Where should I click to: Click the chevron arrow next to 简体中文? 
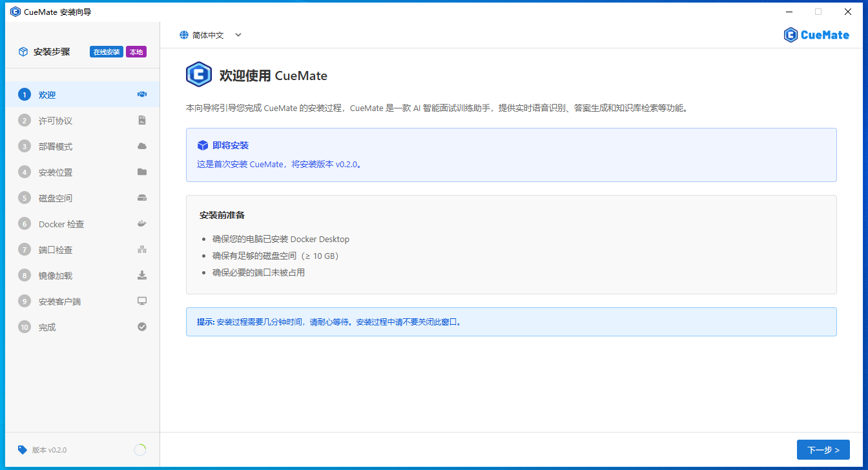[238, 35]
